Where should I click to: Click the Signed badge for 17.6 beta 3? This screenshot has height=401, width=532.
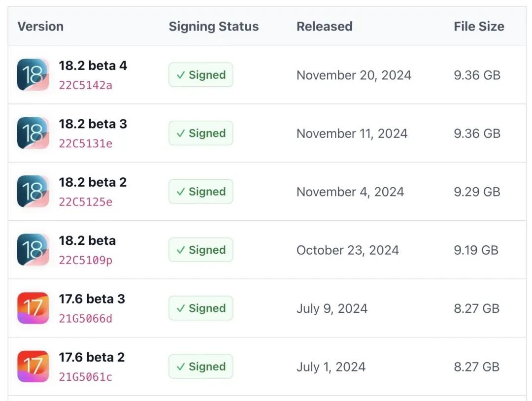[x=200, y=308]
